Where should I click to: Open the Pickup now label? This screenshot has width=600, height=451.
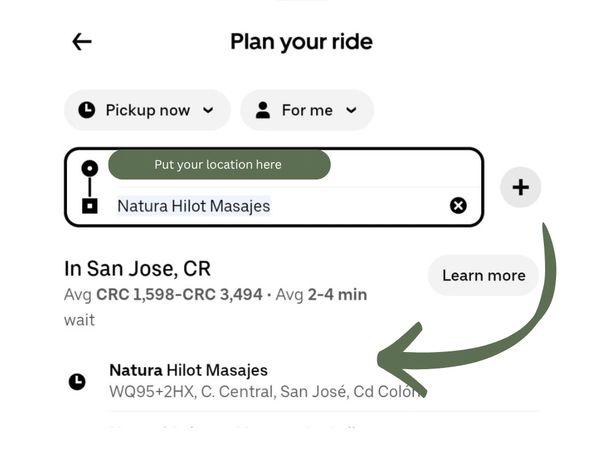(147, 110)
